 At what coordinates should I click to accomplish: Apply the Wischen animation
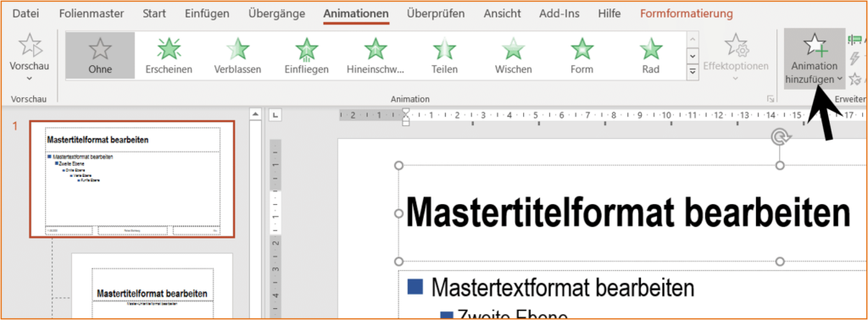(513, 55)
